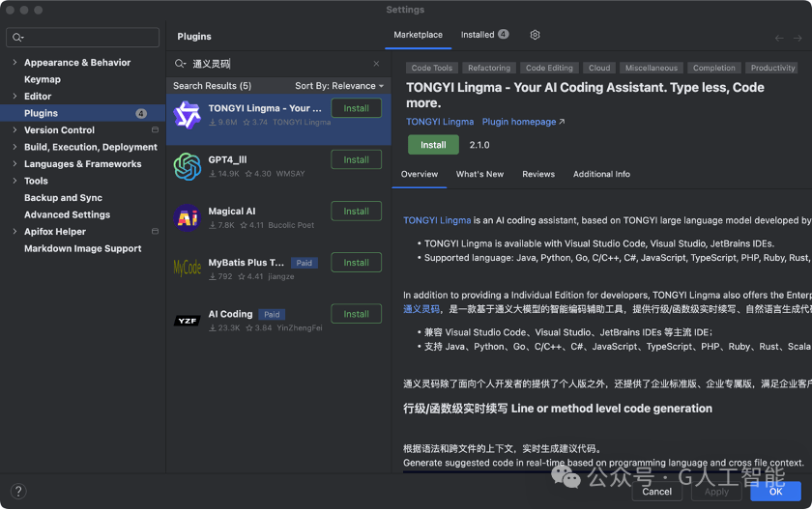Click the forward navigation arrow
The height and width of the screenshot is (510, 812).
(797, 39)
